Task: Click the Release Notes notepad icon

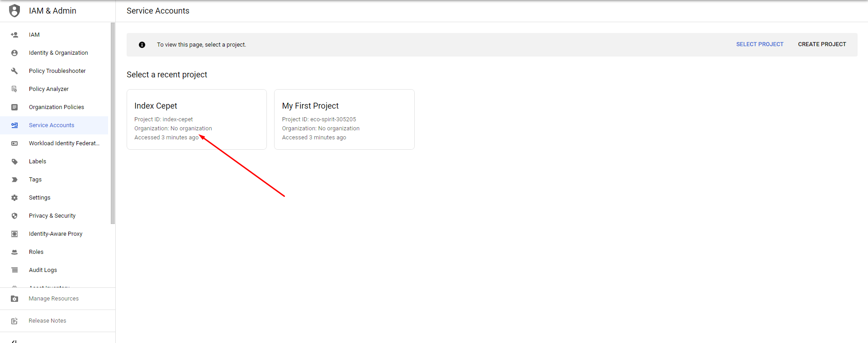Action: (x=14, y=321)
